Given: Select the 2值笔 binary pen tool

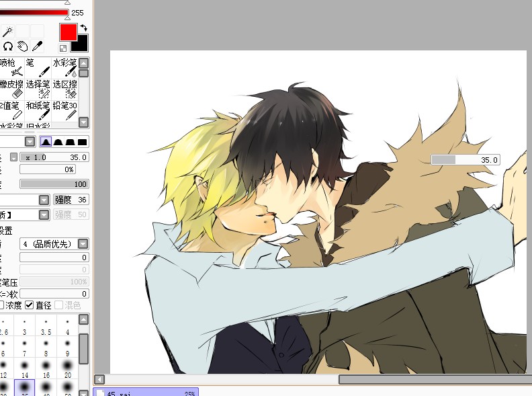Looking at the screenshot, I should click(x=11, y=111).
